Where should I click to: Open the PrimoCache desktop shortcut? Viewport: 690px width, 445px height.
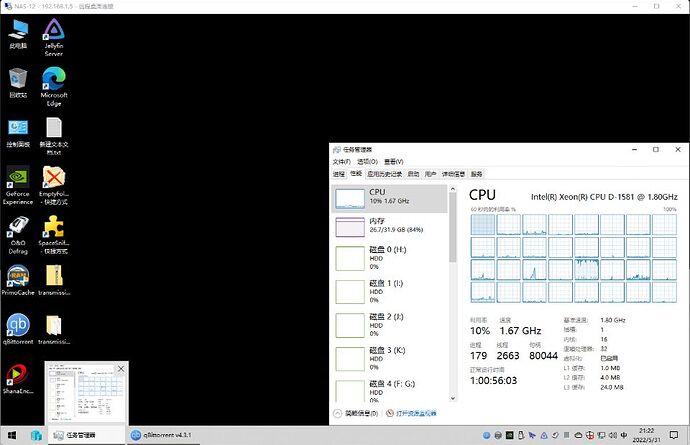[18, 277]
